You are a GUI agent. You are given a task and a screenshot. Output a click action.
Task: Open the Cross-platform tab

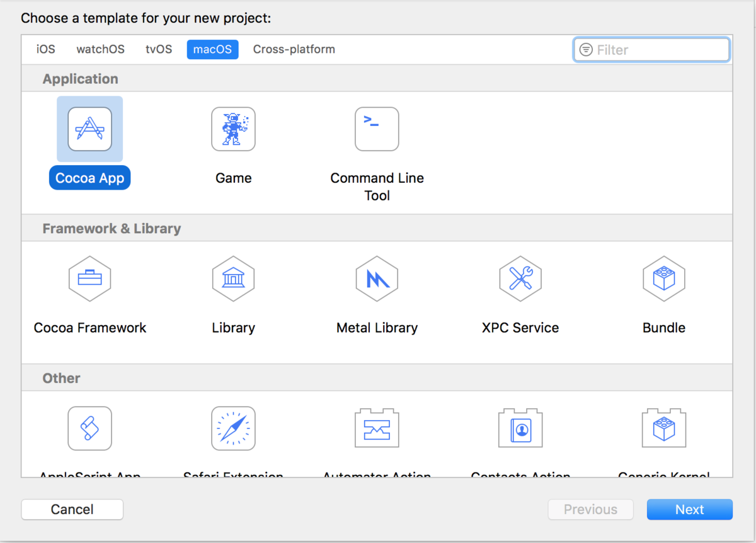pos(294,49)
